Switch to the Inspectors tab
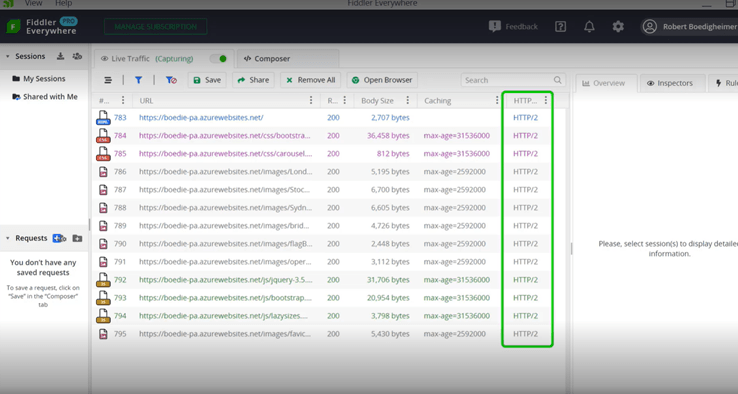Viewport: 738px width, 394px height. 670,83
